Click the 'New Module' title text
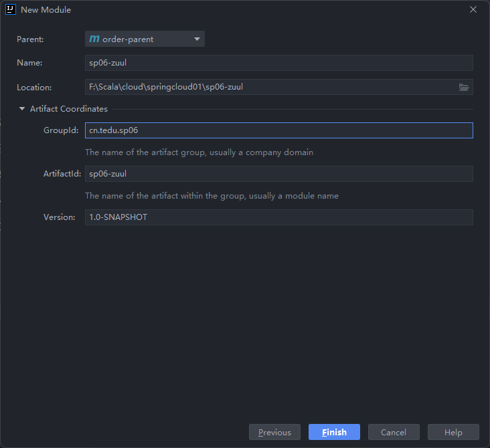Image resolution: width=490 pixels, height=448 pixels. 46,9
